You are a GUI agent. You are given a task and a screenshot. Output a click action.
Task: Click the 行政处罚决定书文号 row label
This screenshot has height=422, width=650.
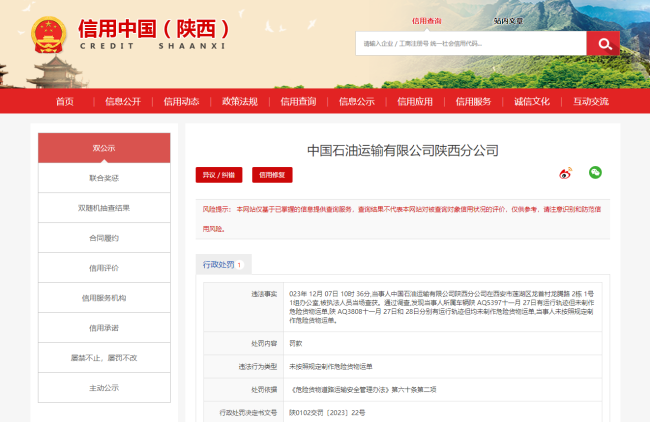tap(248, 412)
